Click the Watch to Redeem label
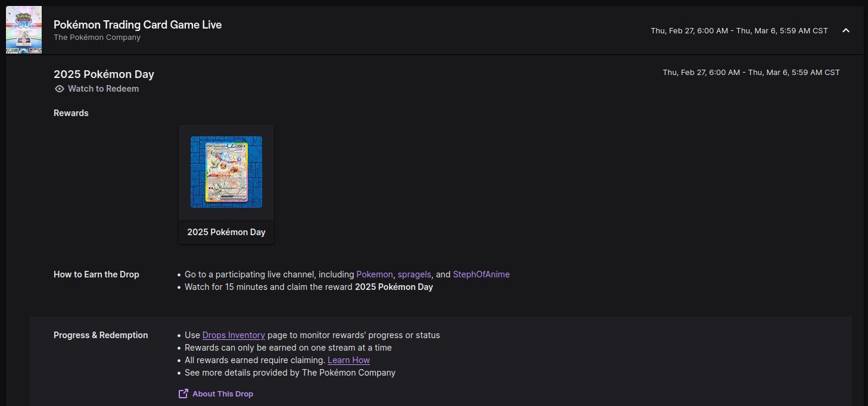 pos(103,89)
